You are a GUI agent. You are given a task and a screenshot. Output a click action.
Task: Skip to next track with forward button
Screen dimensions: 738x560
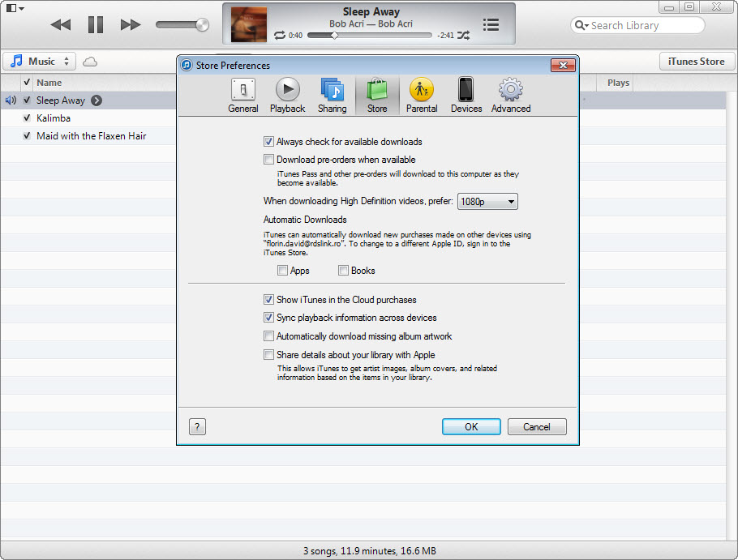131,24
